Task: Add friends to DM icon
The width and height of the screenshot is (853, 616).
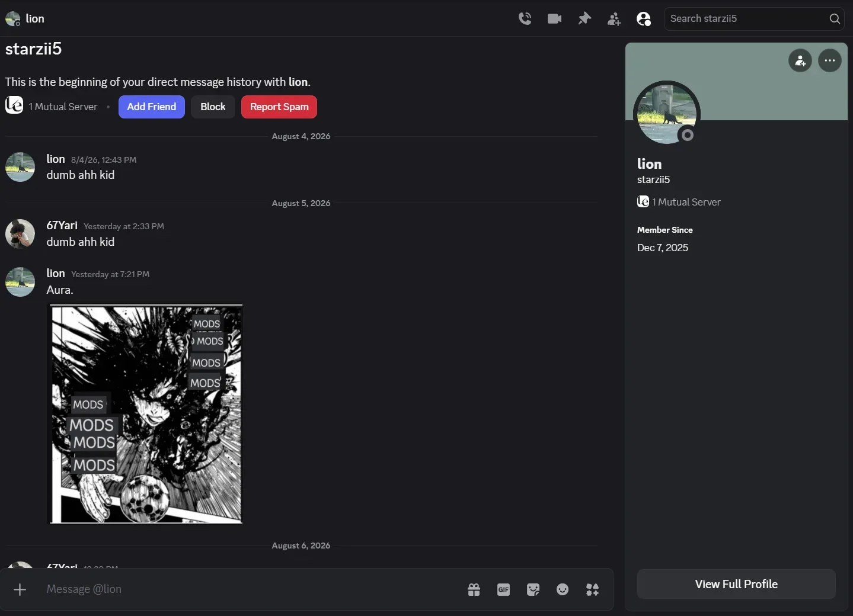Action: coord(614,19)
